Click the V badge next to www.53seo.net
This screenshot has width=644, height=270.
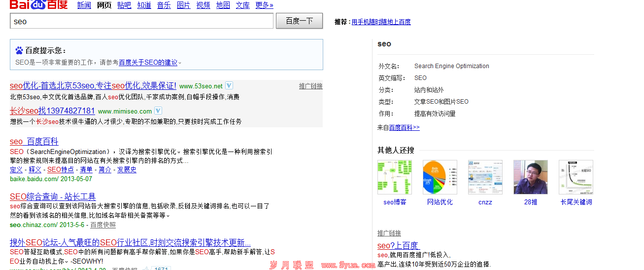(229, 85)
